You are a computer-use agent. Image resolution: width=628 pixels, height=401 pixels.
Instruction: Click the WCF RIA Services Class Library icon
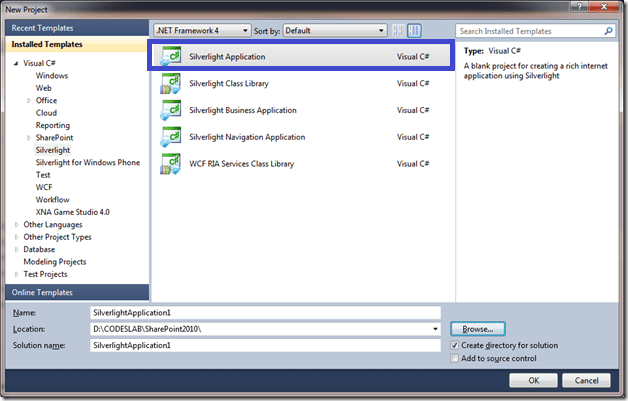click(x=169, y=162)
